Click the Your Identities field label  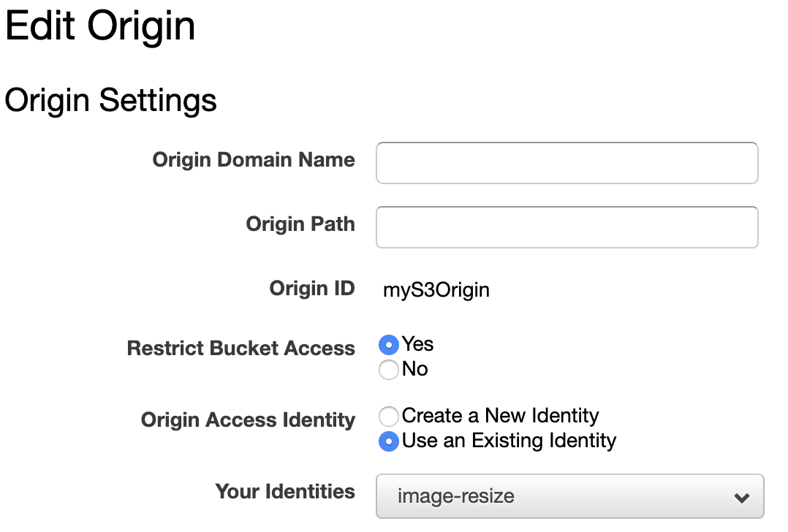click(285, 491)
